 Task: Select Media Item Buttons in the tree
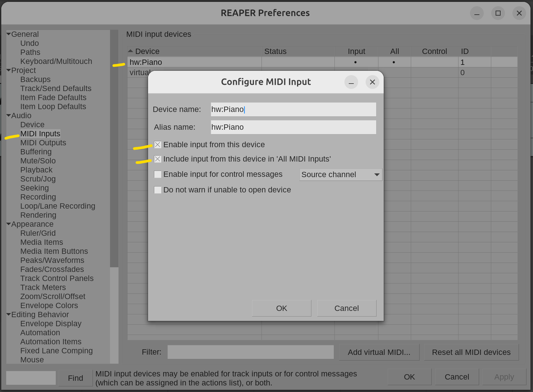click(x=54, y=251)
